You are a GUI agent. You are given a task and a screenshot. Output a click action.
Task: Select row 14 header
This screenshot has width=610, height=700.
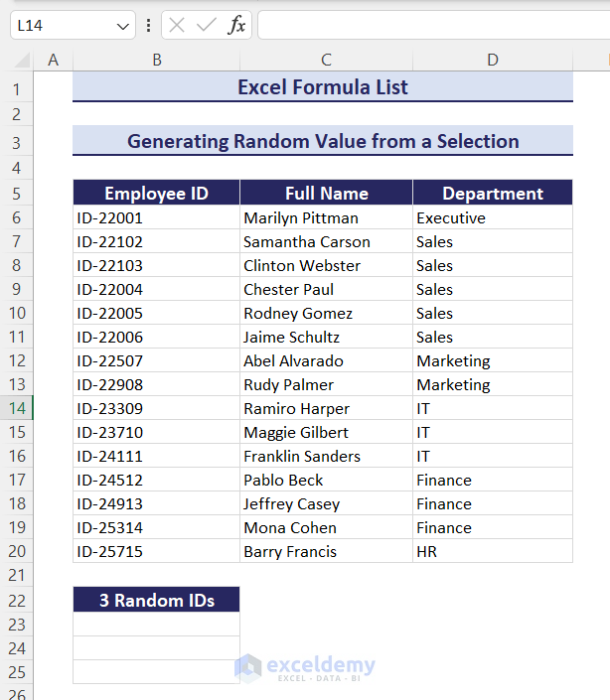click(16, 408)
